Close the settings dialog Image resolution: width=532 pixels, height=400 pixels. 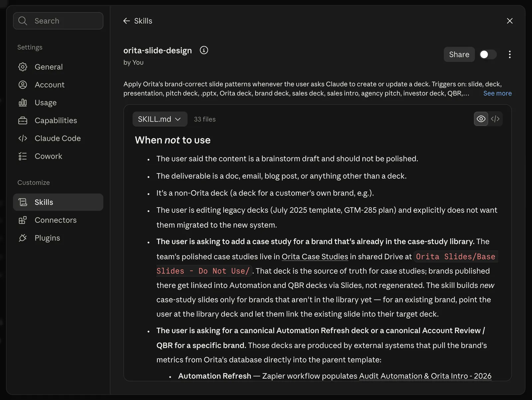[x=510, y=21]
